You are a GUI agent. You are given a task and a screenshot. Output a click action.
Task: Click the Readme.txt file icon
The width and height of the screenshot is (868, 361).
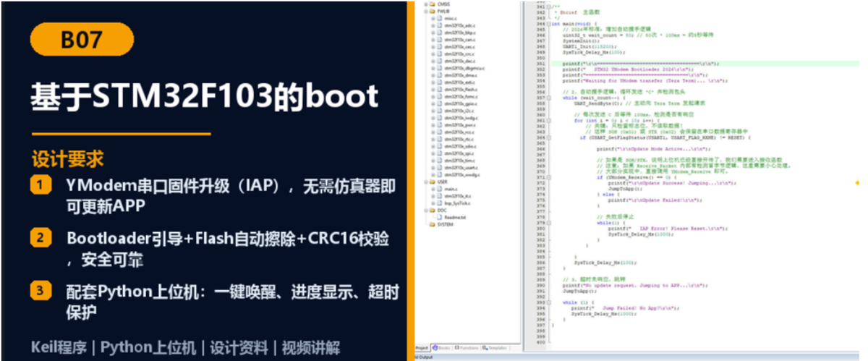pyautogui.click(x=439, y=217)
